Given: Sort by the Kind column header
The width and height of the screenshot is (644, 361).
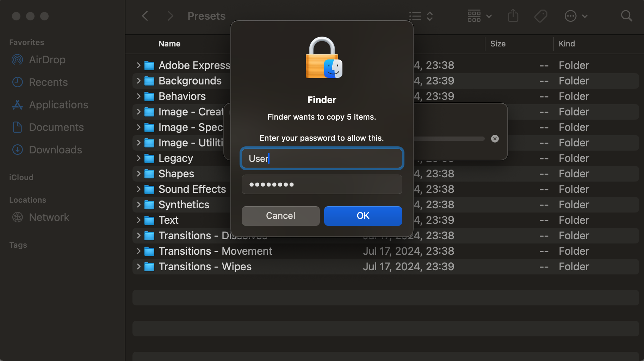Looking at the screenshot, I should (566, 44).
